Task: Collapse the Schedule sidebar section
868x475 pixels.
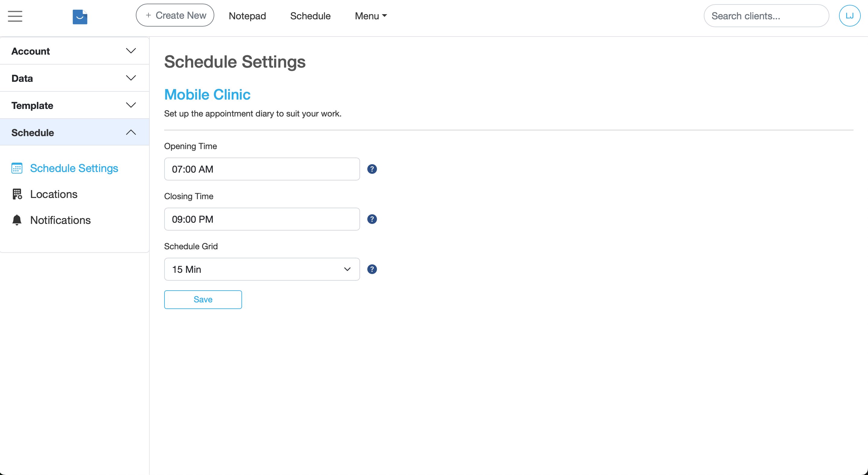Action: click(x=75, y=132)
